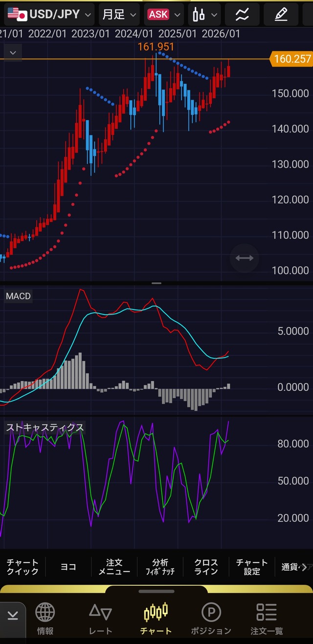Go to the レート rates tab
313x644 pixels.
coord(100,619)
